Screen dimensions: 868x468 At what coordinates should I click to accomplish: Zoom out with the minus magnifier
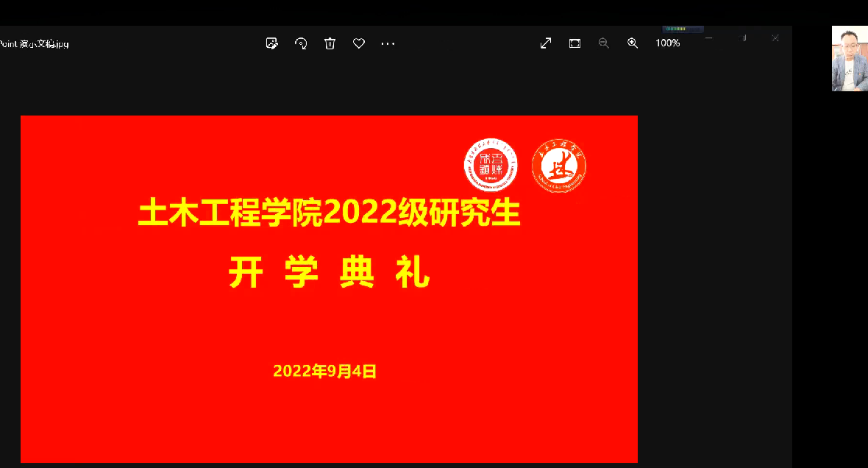point(604,43)
